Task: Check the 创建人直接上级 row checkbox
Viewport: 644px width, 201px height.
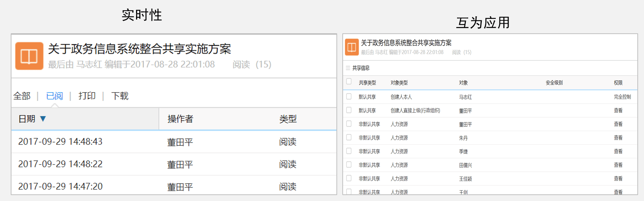Action: tap(349, 110)
